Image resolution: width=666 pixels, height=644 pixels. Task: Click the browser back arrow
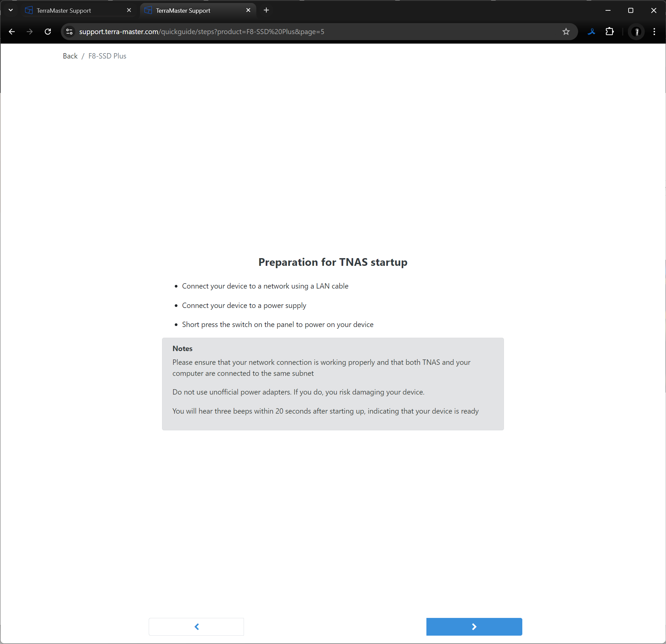(x=12, y=32)
